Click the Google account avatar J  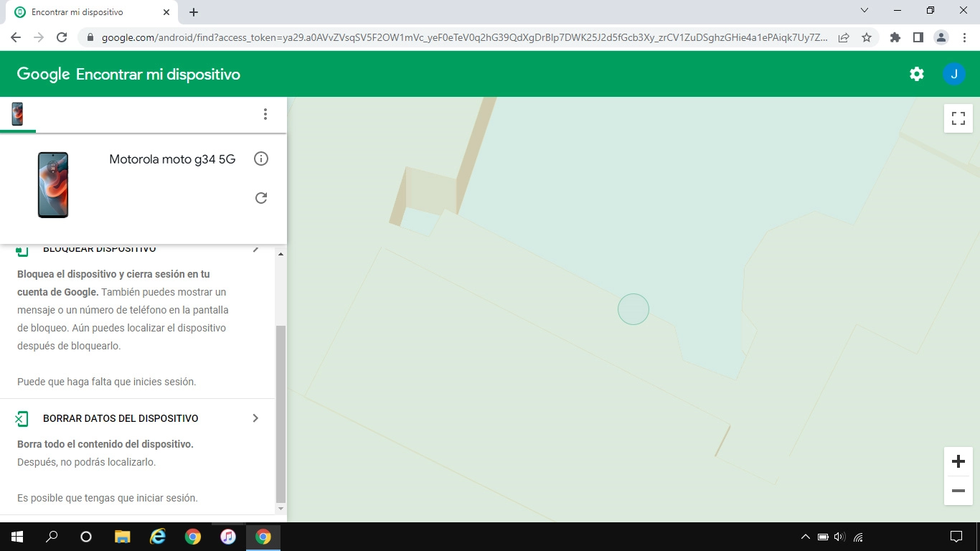953,74
